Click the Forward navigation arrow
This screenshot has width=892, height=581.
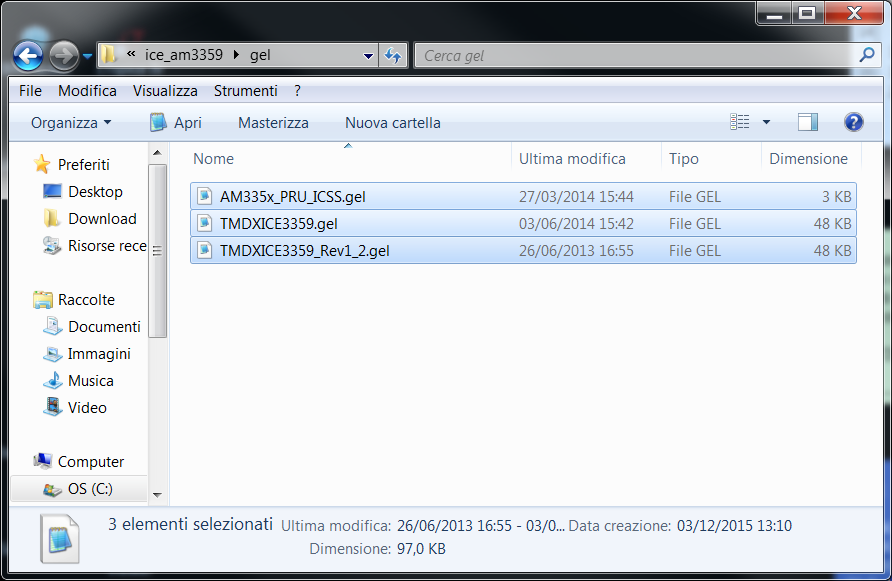pos(64,56)
